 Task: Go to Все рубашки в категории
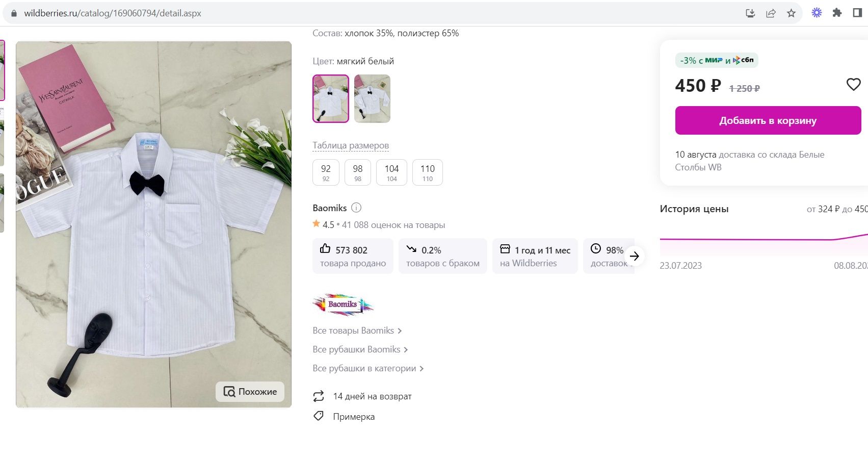point(368,368)
